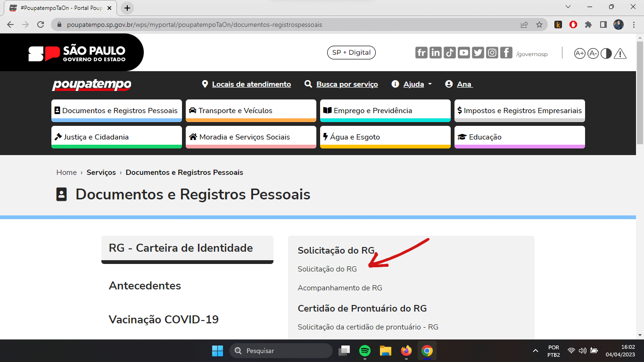
Task: Select Emprego e Previdência category
Action: (385, 111)
